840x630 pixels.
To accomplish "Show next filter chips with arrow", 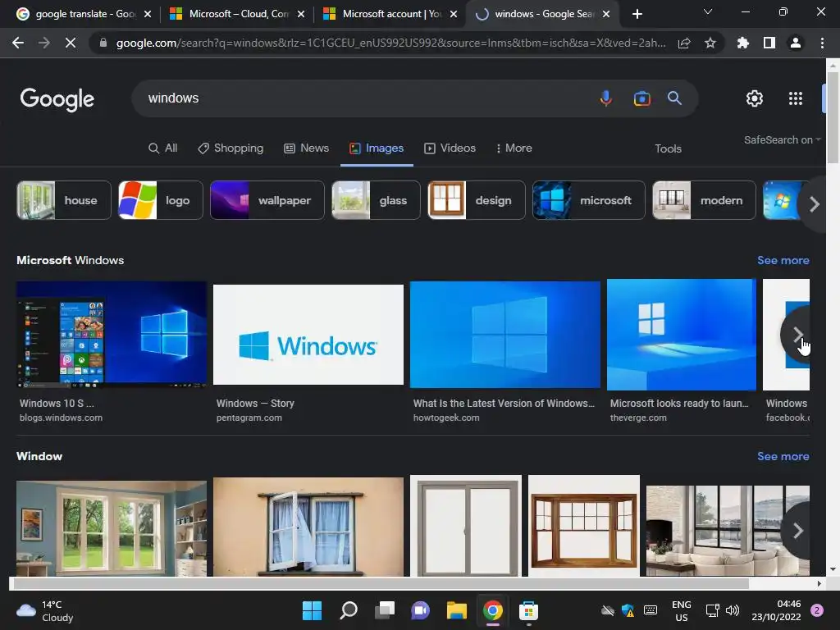I will [x=815, y=204].
